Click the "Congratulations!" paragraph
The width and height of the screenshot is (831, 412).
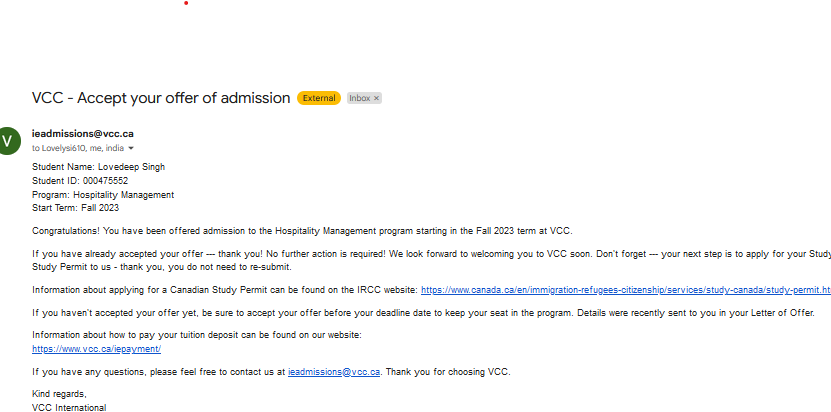pos(300,231)
